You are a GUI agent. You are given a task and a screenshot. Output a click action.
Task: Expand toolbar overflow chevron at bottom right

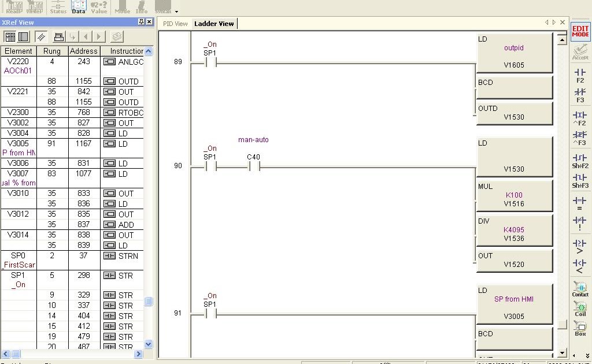587,356
